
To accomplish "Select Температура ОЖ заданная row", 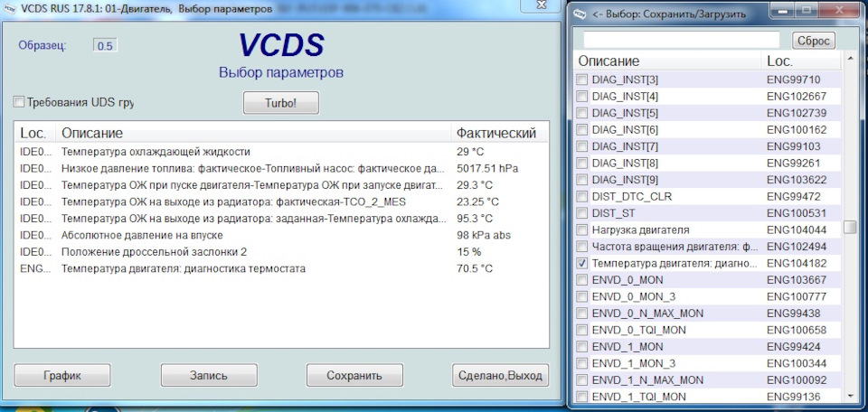I will (281, 218).
